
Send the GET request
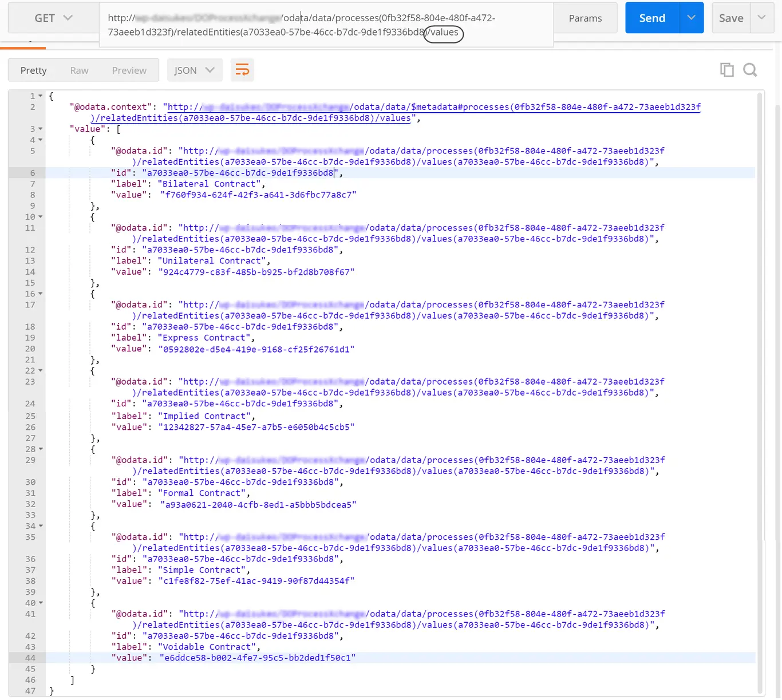point(652,18)
